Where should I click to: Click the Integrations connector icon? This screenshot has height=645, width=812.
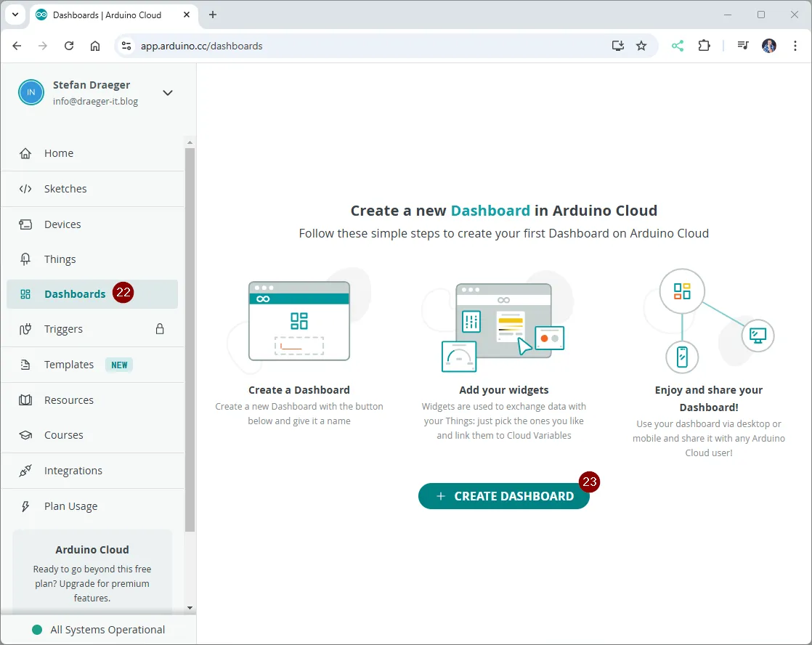pos(25,471)
